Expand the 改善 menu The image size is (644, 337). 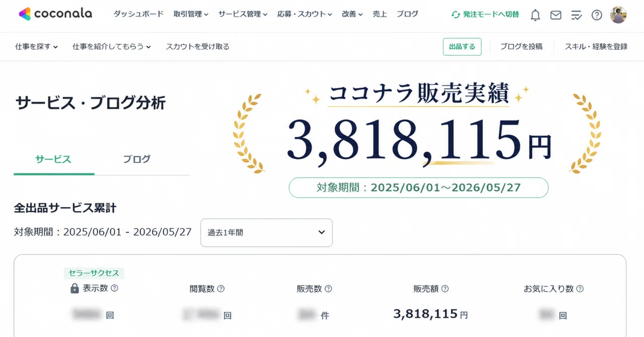(352, 14)
